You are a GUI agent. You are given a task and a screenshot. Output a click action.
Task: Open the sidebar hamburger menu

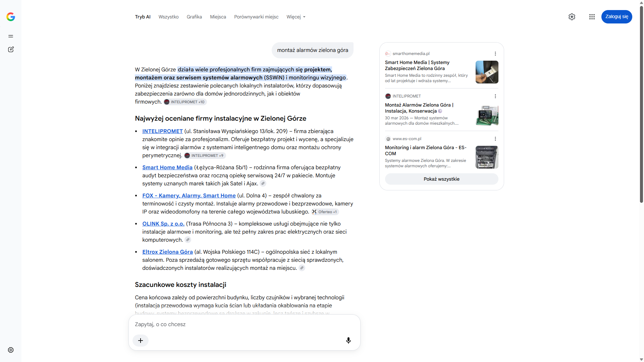11,36
